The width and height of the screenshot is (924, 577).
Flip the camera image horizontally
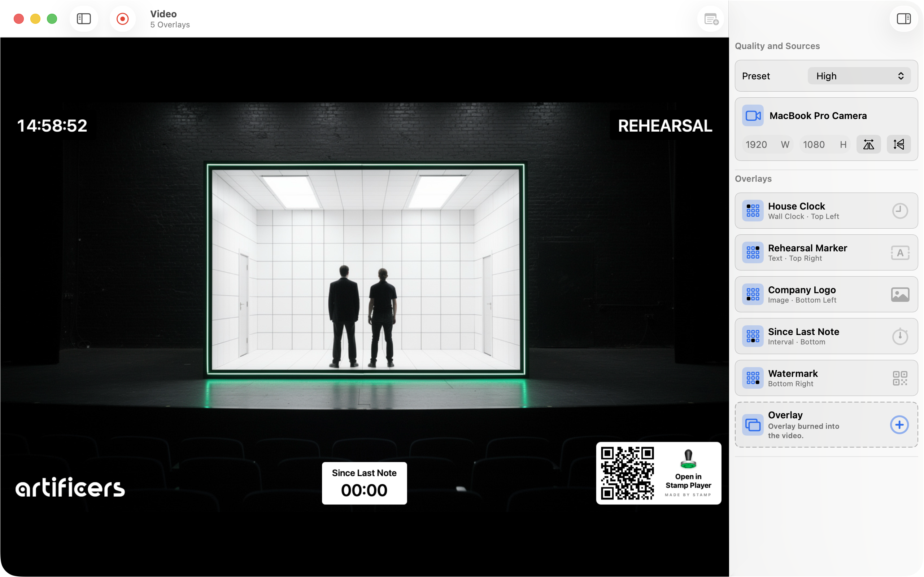(868, 145)
